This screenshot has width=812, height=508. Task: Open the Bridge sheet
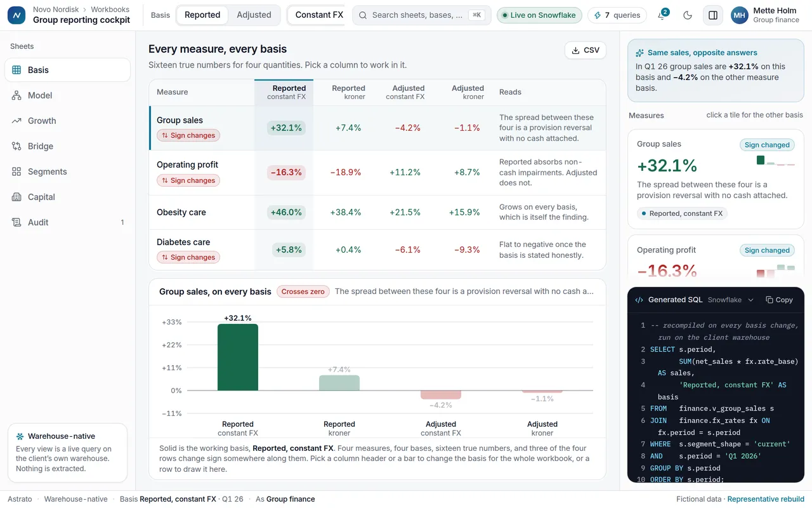coord(67,146)
